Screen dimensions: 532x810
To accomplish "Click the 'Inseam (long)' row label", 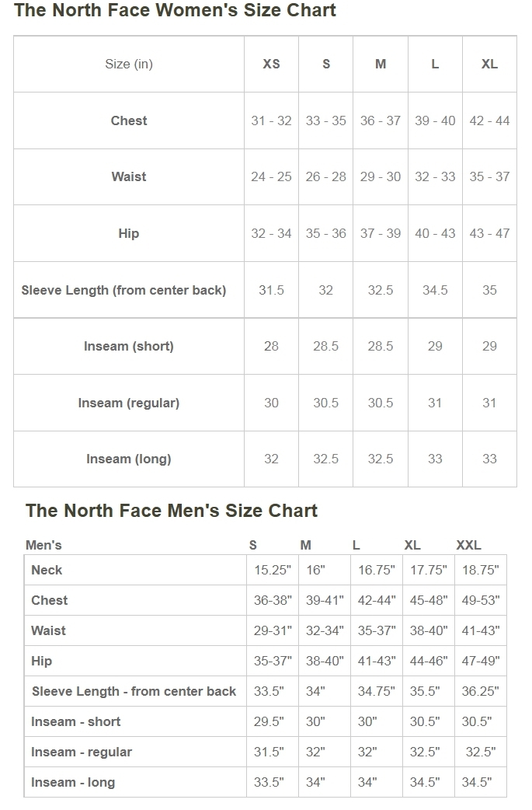I will pyautogui.click(x=129, y=459).
